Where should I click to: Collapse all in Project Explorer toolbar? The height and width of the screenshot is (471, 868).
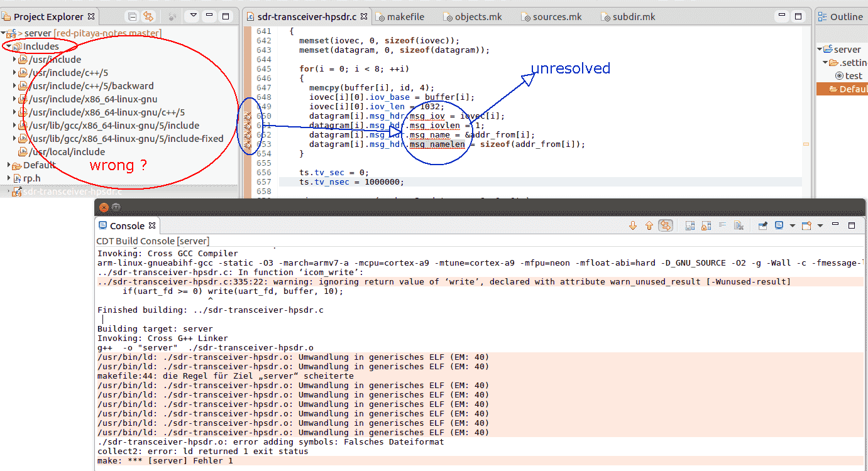(x=132, y=16)
